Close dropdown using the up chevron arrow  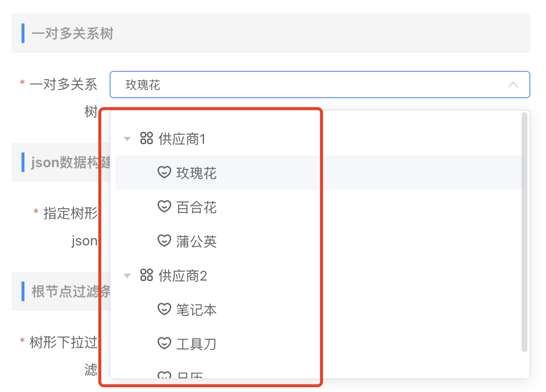point(513,85)
